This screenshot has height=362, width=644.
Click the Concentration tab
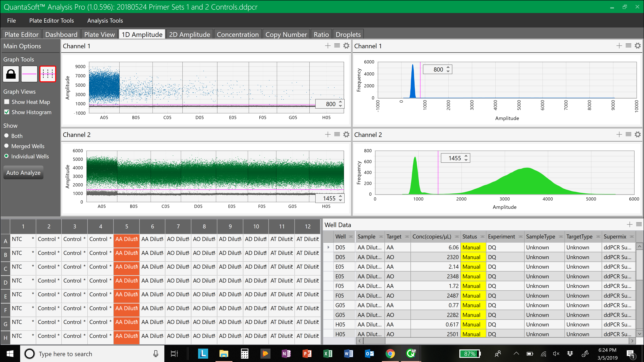237,35
